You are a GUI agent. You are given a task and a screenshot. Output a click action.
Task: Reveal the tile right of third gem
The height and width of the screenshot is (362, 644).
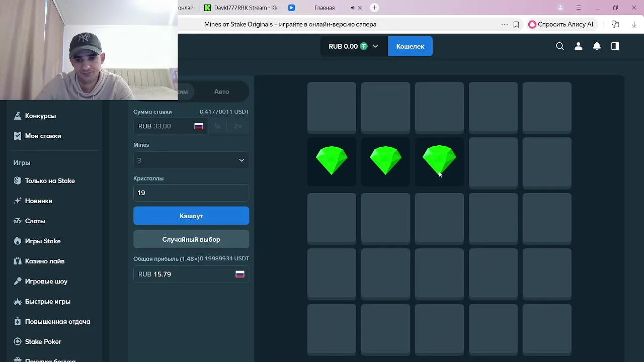coord(493,163)
